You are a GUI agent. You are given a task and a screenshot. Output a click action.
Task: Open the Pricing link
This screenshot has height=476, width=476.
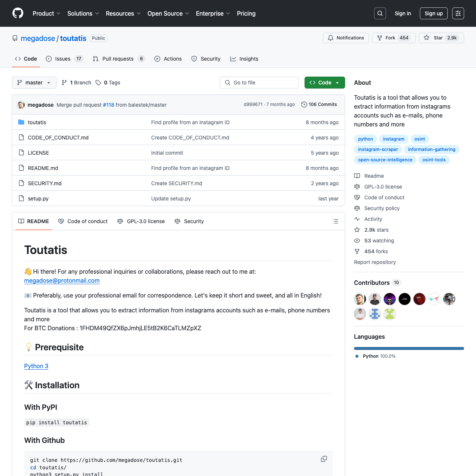246,13
